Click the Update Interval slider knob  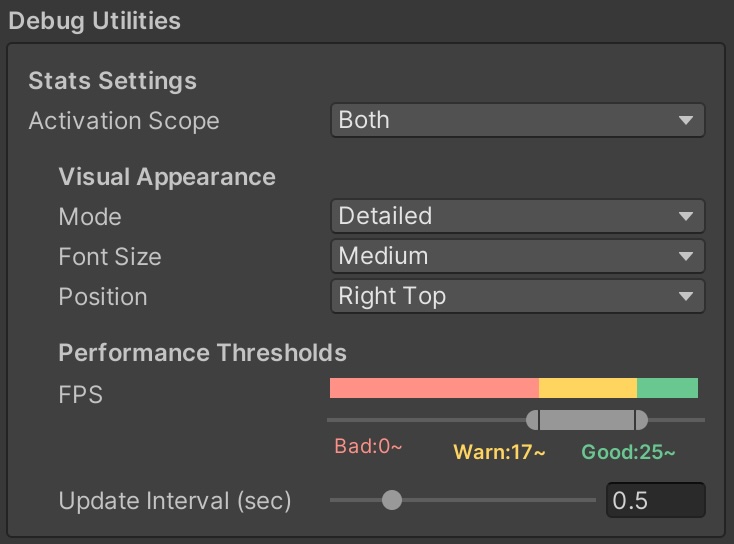point(392,500)
